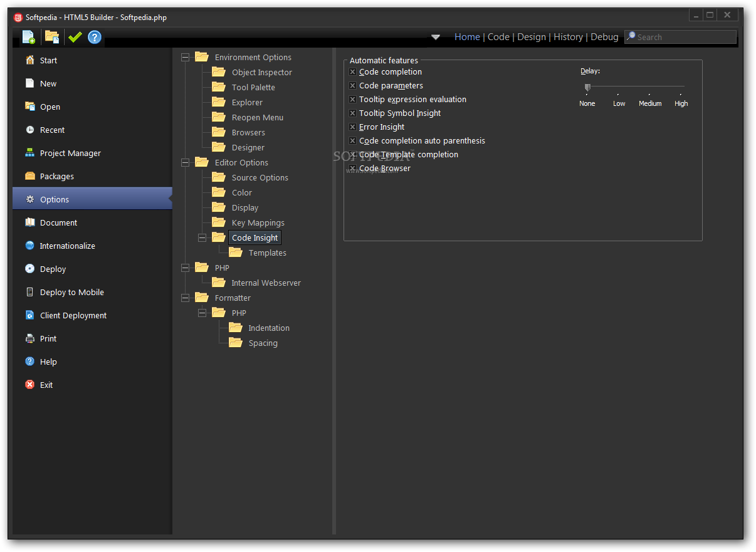Uncheck Code completion checkbox
This screenshot has height=552, width=756.
point(352,72)
